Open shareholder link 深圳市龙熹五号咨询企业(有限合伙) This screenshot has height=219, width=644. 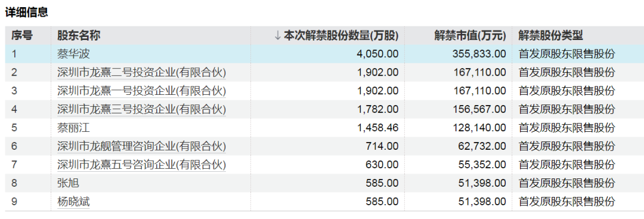(x=142, y=165)
